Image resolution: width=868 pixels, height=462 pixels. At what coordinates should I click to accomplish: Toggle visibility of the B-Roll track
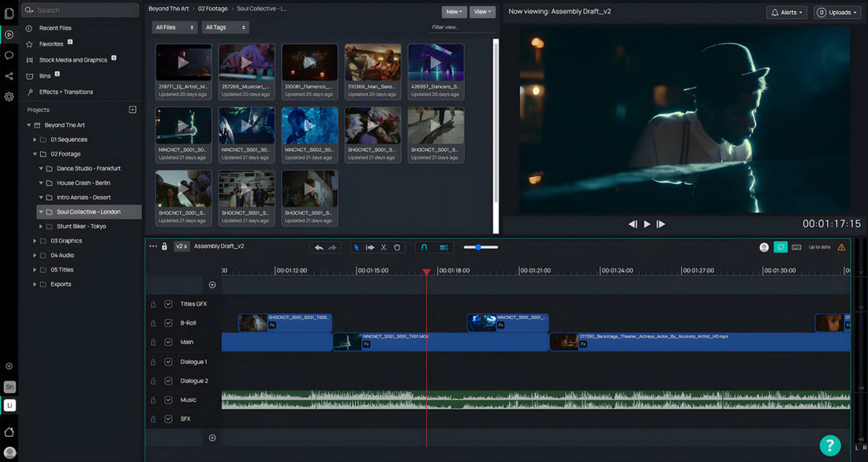[168, 322]
